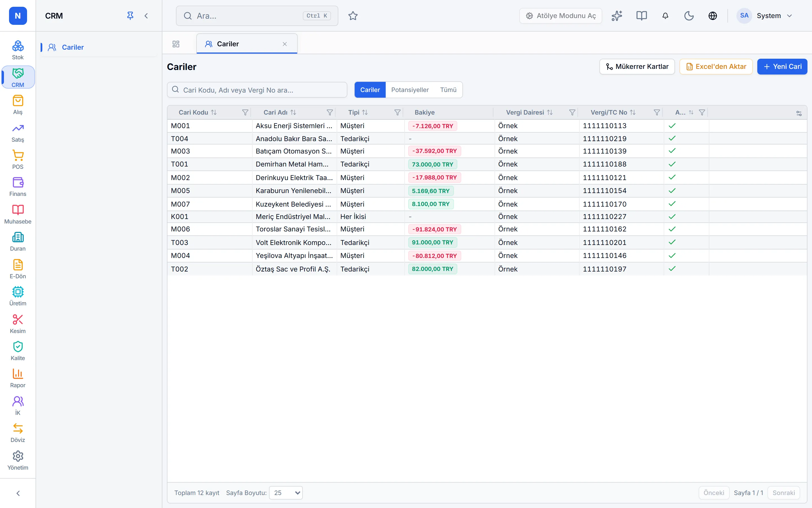Change page size dropdown showing 25

click(286, 493)
